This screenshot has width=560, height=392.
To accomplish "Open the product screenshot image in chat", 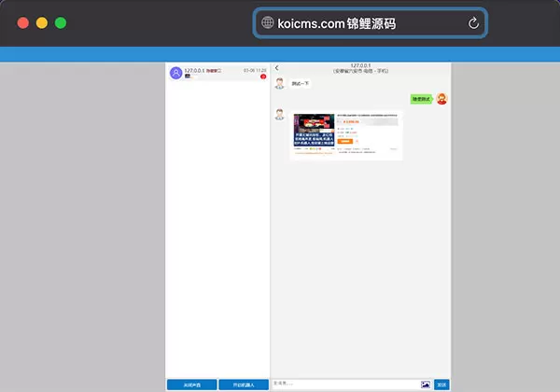I will point(345,135).
